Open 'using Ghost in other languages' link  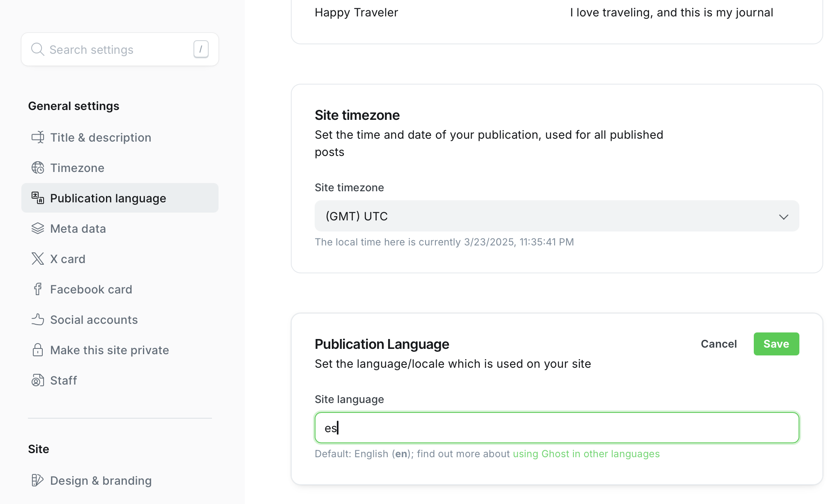pyautogui.click(x=586, y=454)
